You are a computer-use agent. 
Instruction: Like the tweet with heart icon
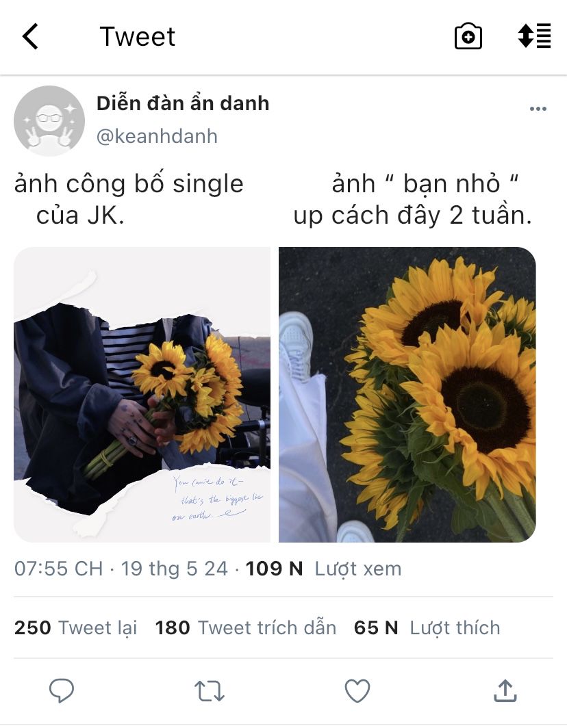pyautogui.click(x=357, y=690)
